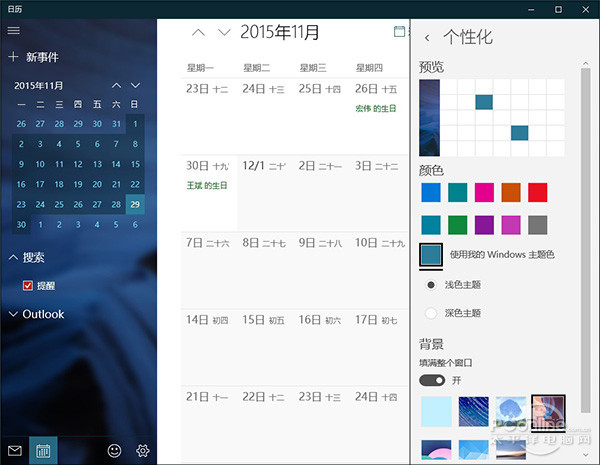Pick the orange color swatch

(x=511, y=193)
